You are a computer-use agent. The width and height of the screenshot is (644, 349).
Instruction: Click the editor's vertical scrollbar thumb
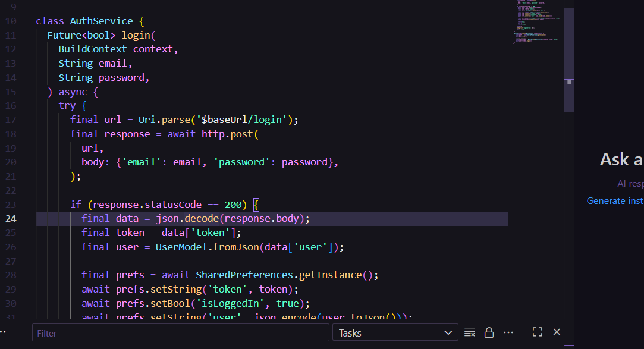tap(568, 59)
